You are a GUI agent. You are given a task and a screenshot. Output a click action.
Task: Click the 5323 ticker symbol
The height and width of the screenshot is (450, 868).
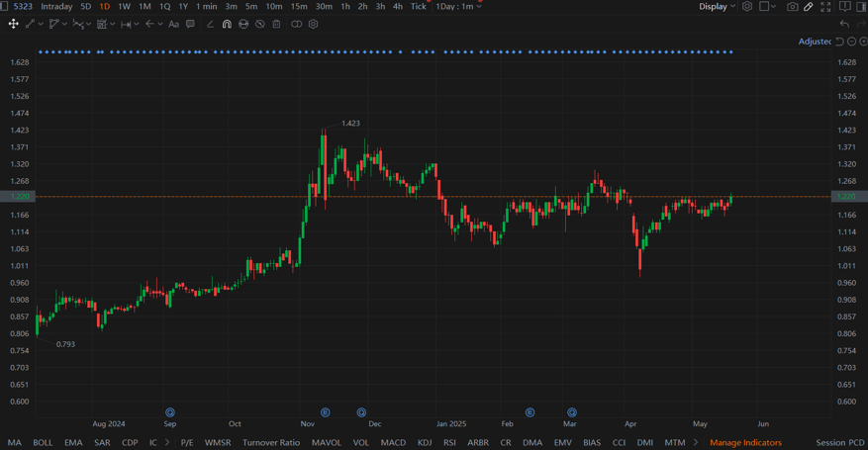[23, 6]
